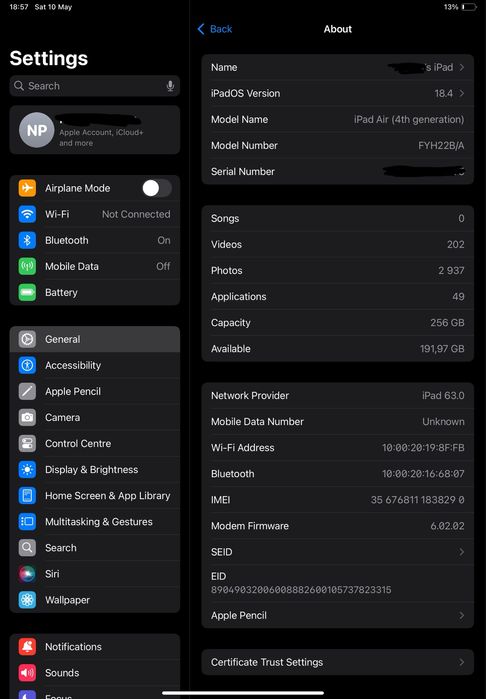This screenshot has width=486, height=699.
Task: Open Home Screen & App Library settings
Action: (x=95, y=496)
